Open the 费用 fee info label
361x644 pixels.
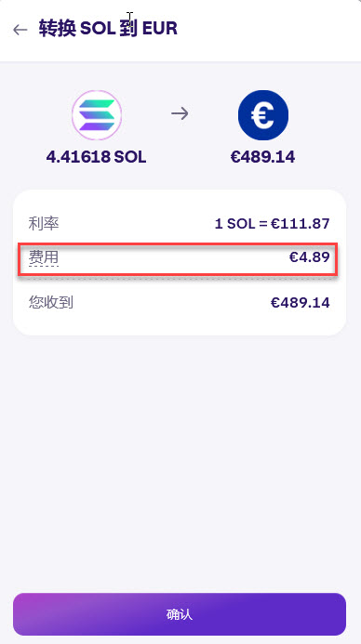tap(44, 258)
